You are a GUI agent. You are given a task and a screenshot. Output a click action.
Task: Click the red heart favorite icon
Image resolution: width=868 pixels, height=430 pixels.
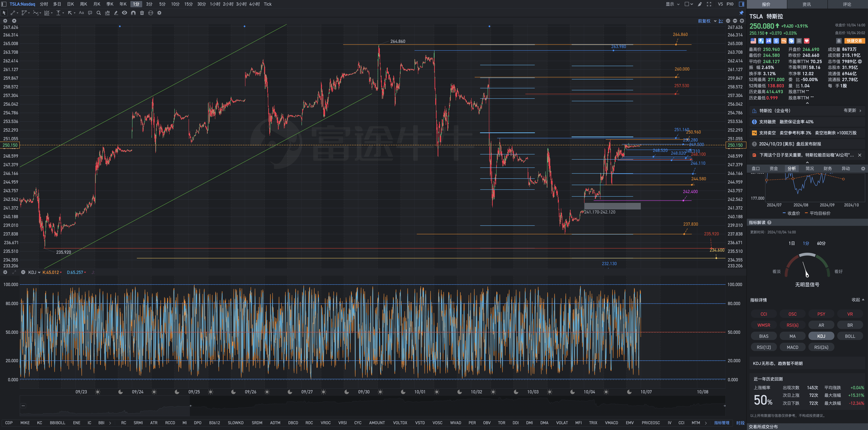tap(807, 41)
